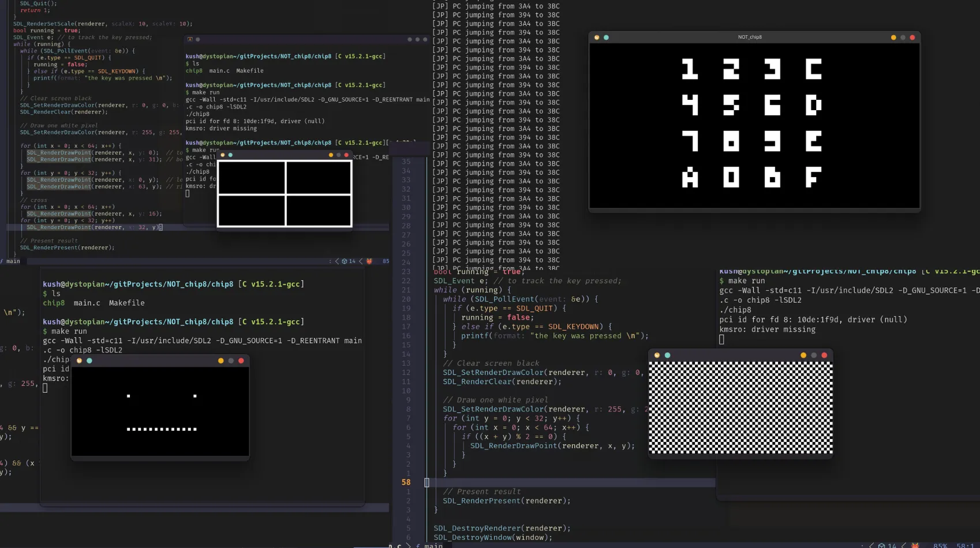Screen dimensions: 980x548
Task: Click the devil icon in bottom-right status line
Action: pos(915,545)
